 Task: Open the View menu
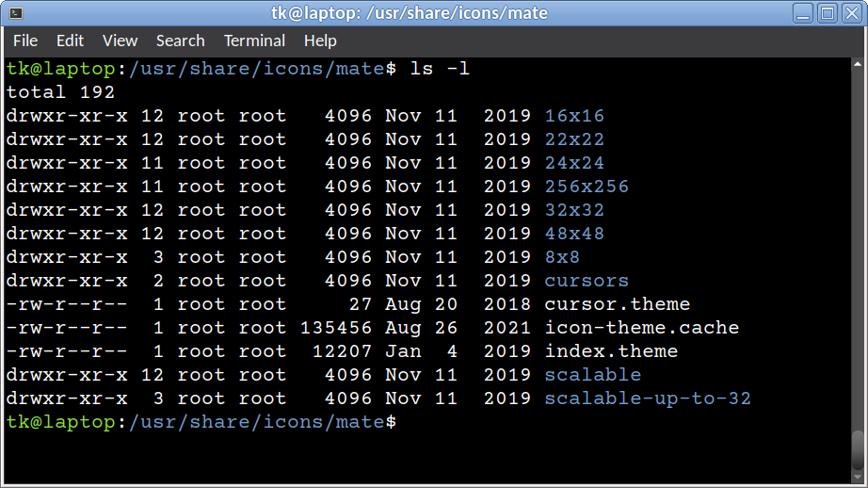[x=120, y=41]
